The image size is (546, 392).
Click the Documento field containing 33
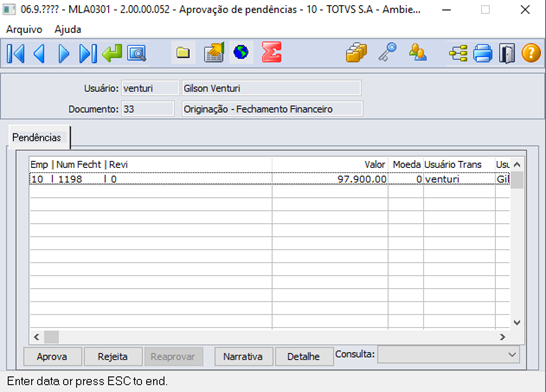pos(148,109)
